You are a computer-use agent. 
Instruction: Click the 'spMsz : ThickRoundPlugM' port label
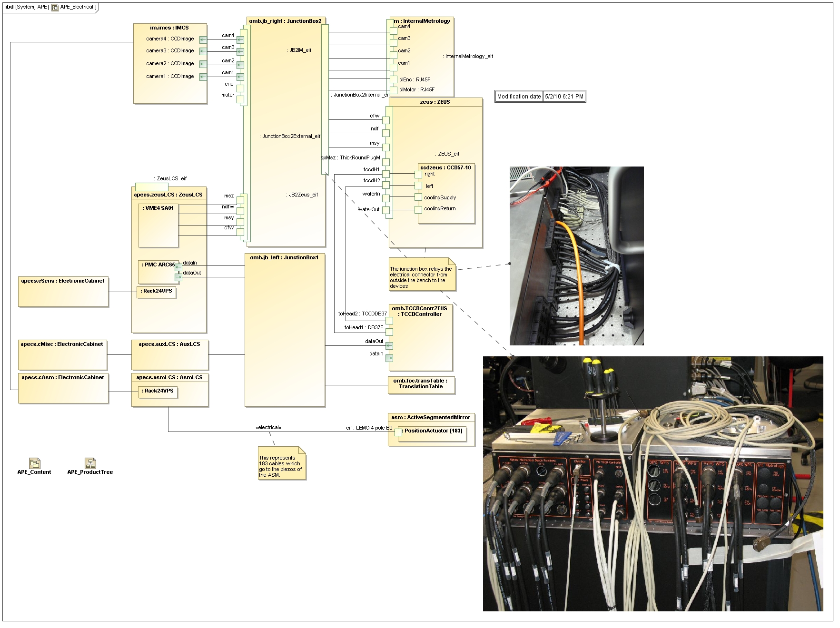(x=350, y=157)
